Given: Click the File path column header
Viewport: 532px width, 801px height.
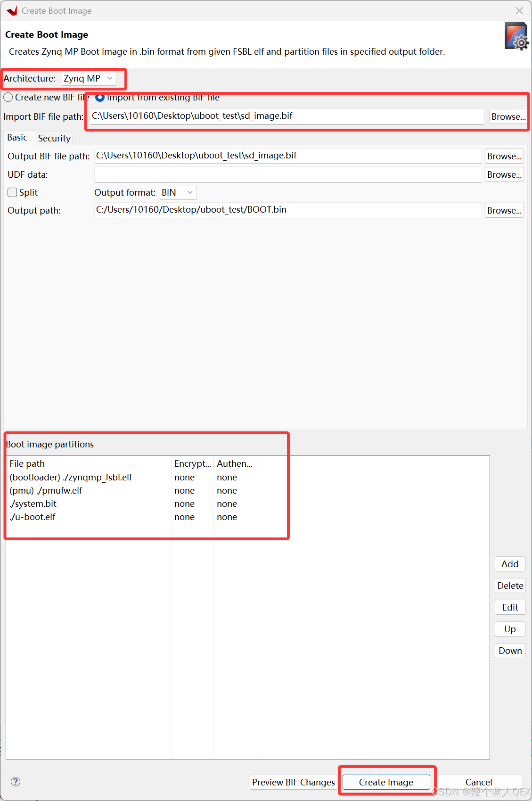Looking at the screenshot, I should 89,463.
